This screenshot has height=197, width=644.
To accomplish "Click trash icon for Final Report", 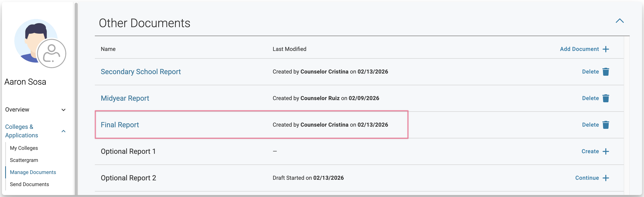I will pyautogui.click(x=606, y=125).
